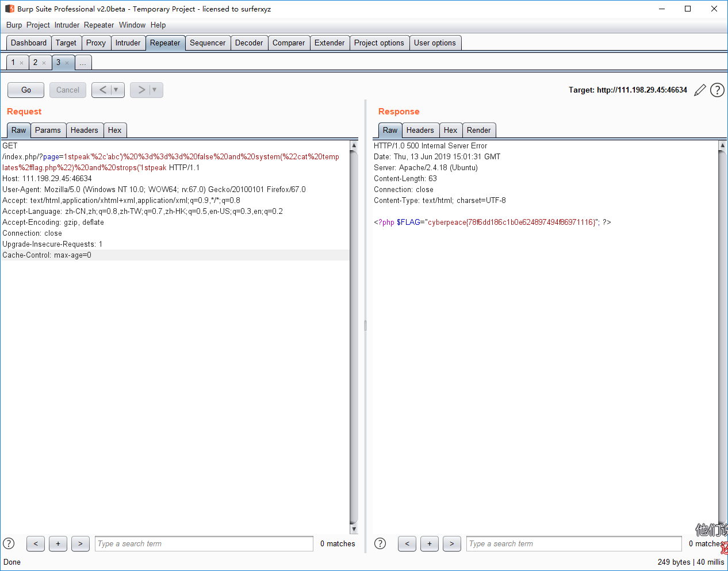Go to next request history arrow
This screenshot has width=728, height=571.
pyautogui.click(x=141, y=90)
